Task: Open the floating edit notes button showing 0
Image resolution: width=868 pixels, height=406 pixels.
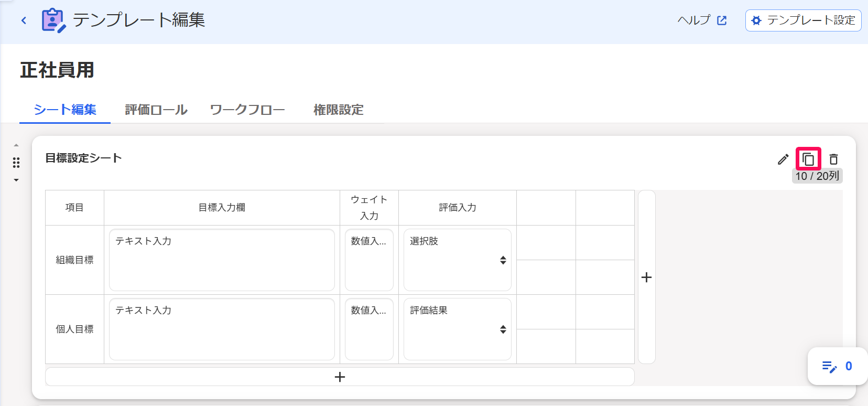Action: [837, 366]
